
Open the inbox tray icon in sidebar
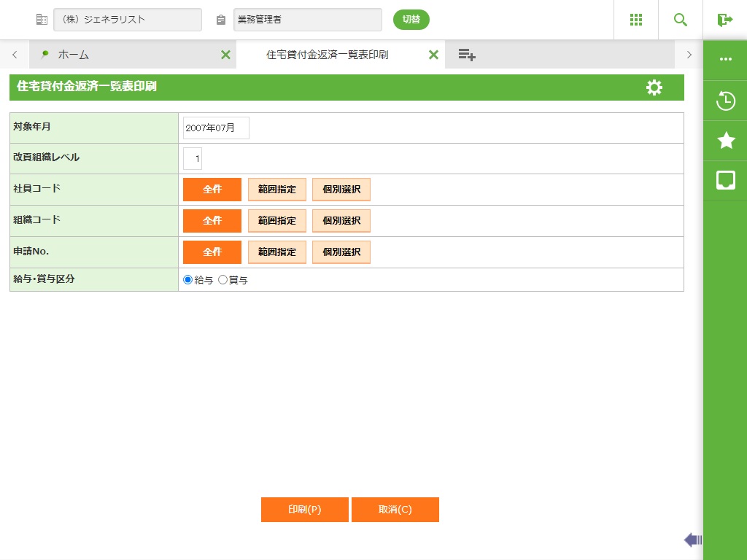tap(726, 180)
